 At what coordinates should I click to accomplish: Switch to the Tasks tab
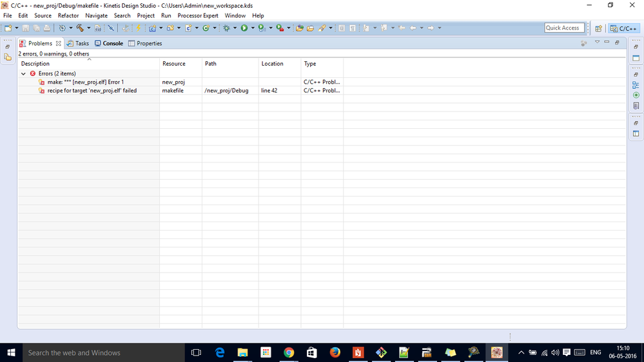click(78, 44)
